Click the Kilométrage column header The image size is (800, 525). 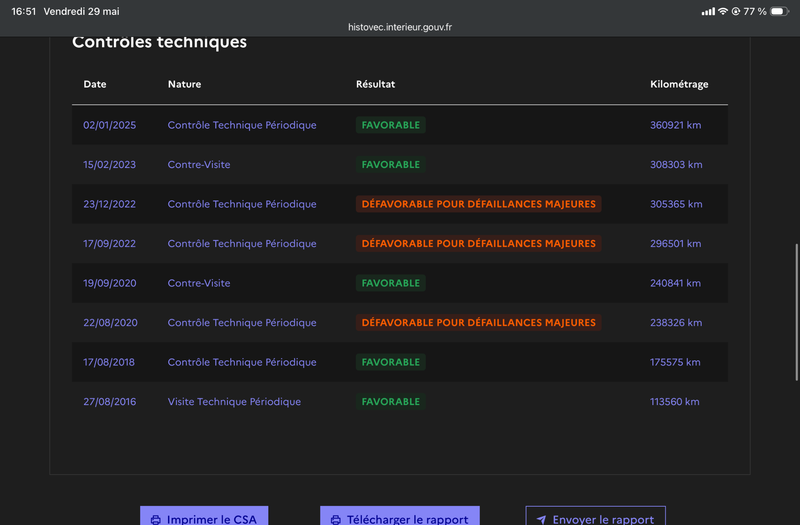[x=679, y=84]
